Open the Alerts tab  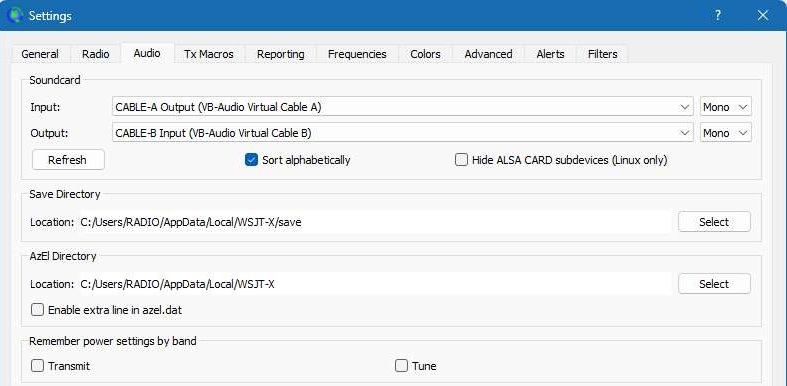(x=550, y=54)
